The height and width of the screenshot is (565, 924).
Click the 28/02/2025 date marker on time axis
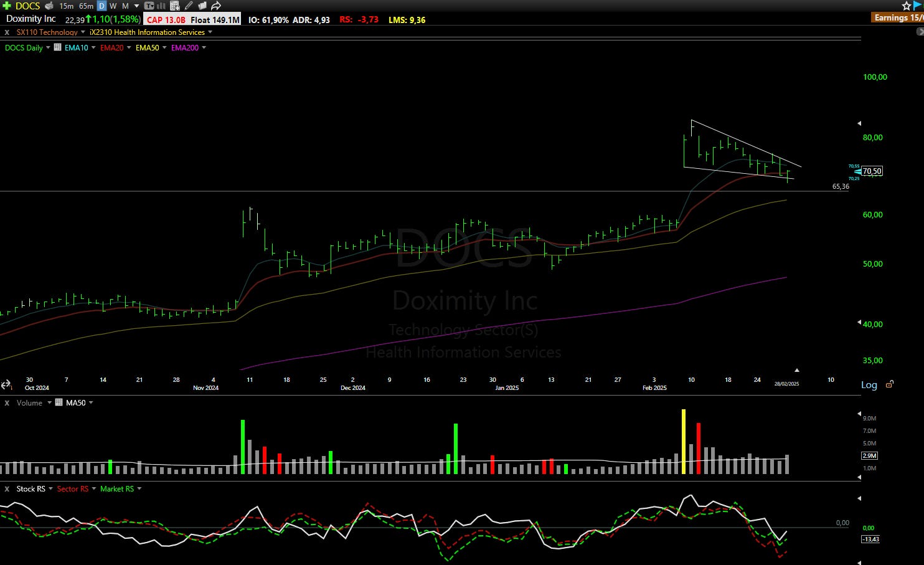click(x=786, y=384)
